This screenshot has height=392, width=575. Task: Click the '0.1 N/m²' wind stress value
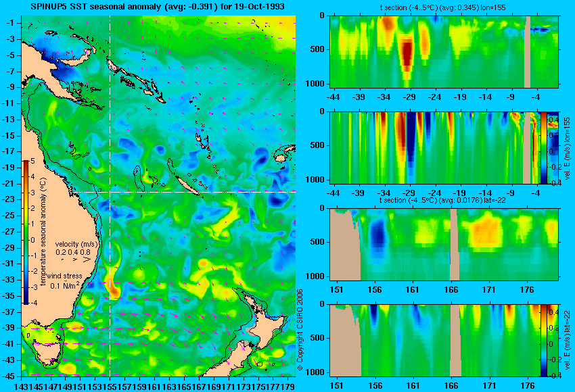pos(64,285)
